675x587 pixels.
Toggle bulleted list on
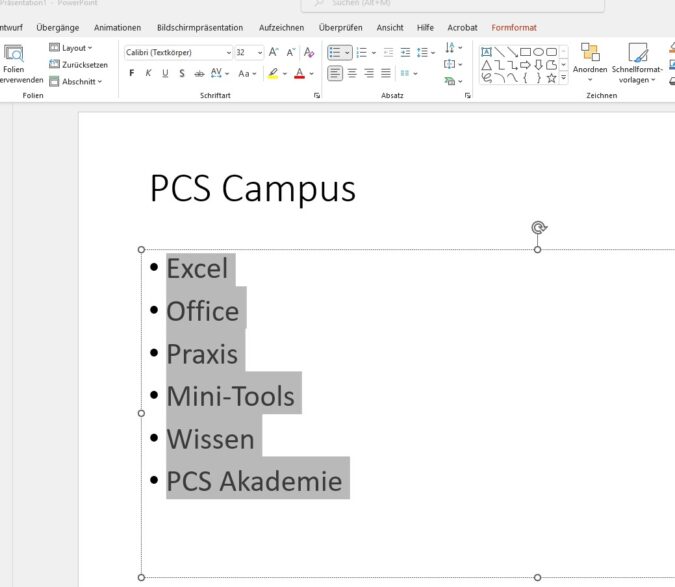334,53
